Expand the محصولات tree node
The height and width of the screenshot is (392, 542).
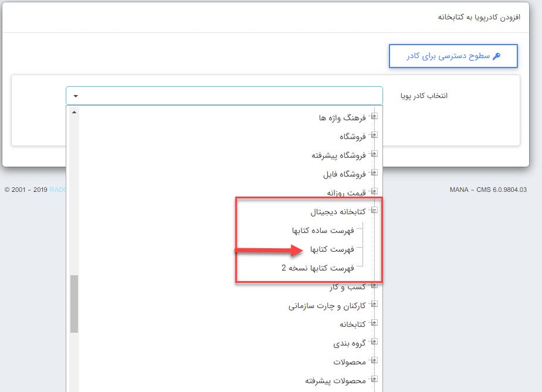click(375, 361)
